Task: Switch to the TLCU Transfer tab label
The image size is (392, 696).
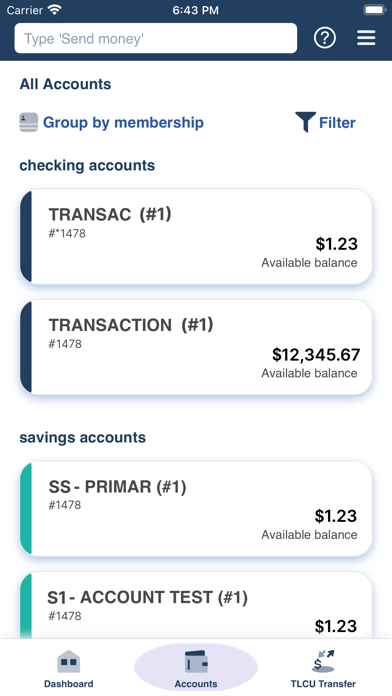Action: pos(323,684)
